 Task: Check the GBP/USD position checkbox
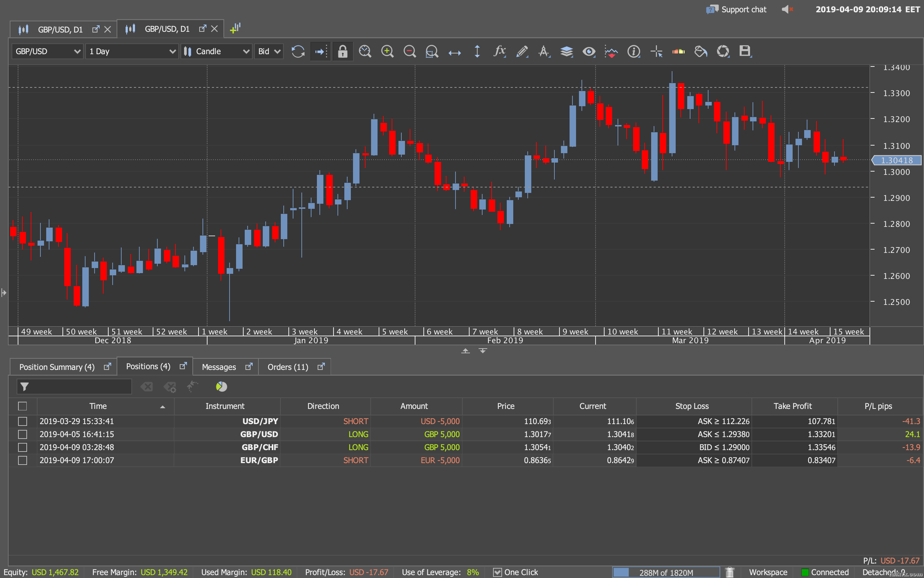[22, 434]
